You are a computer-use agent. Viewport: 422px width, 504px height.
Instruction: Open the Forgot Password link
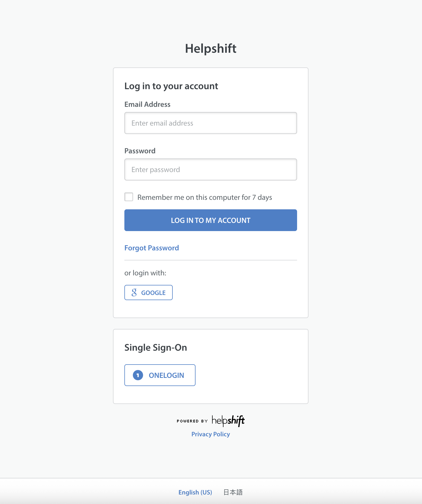pyautogui.click(x=152, y=248)
